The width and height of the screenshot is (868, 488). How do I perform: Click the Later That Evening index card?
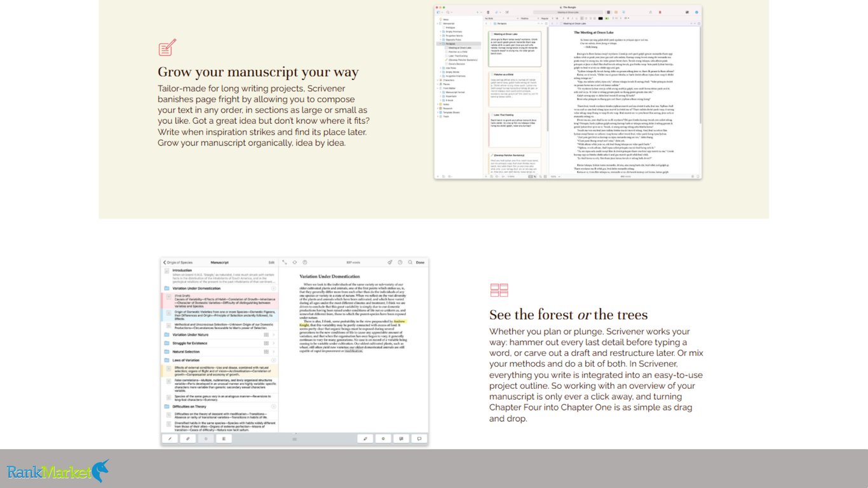[x=515, y=130]
